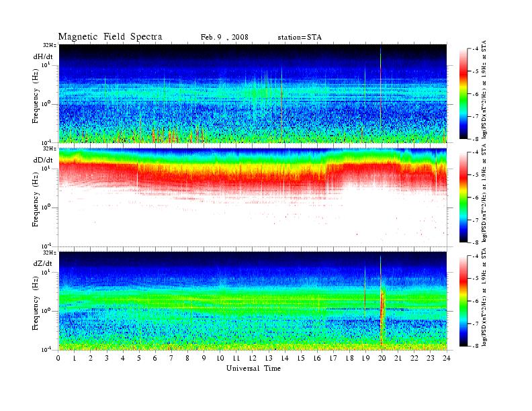
Task: Click the dZ/dt panel label
Action: click(x=43, y=263)
